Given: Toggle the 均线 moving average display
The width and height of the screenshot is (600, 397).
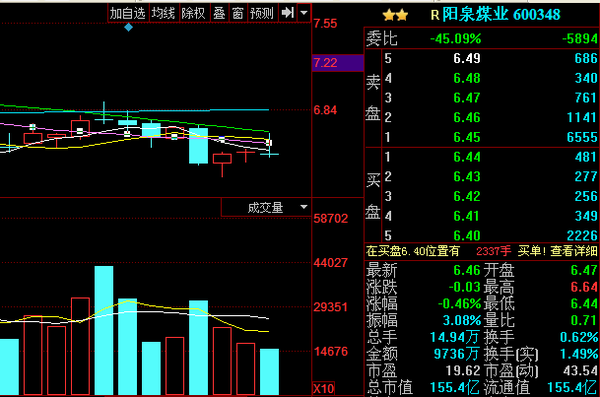Looking at the screenshot, I should [163, 13].
